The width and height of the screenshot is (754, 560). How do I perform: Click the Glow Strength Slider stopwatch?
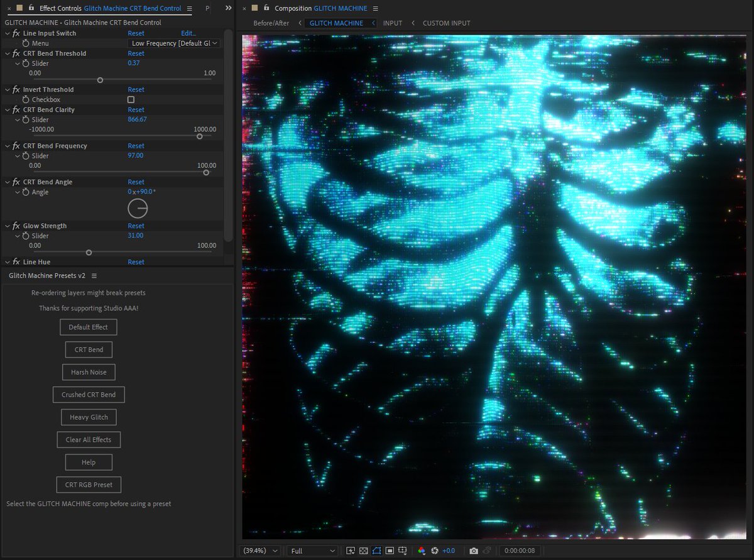coord(26,236)
